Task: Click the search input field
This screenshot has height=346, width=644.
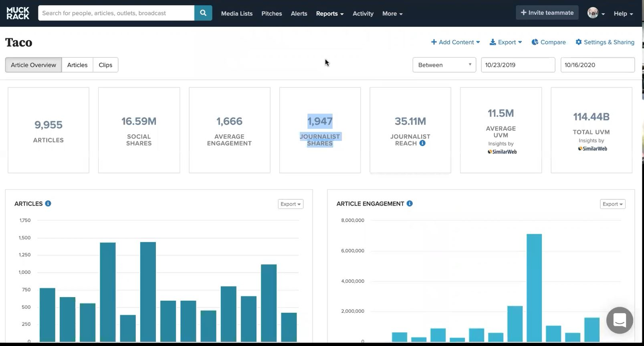Action: click(x=116, y=13)
